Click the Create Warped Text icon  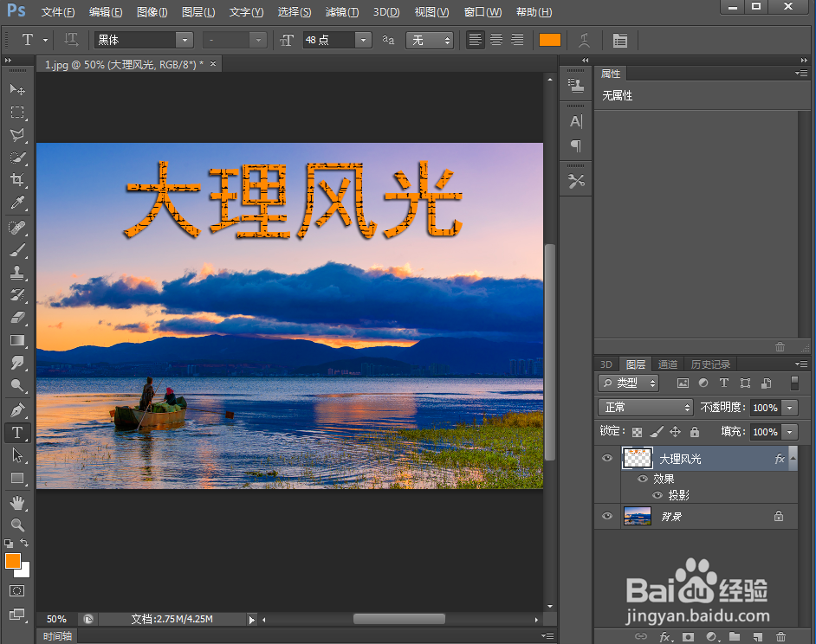pos(584,40)
